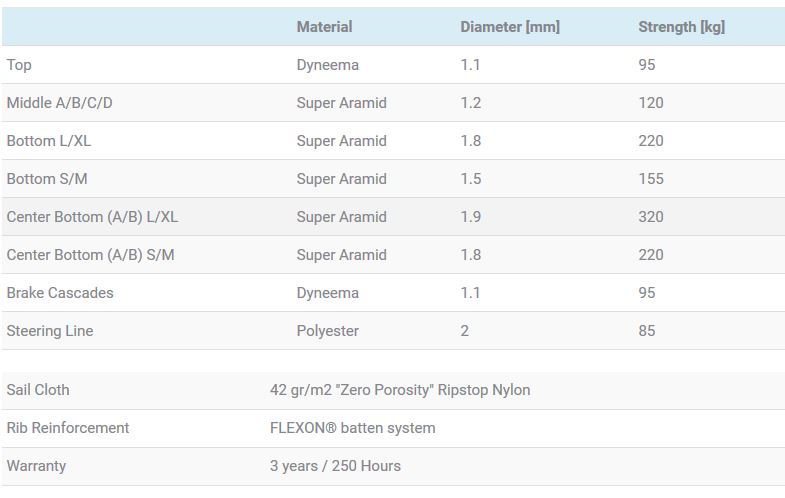Select the Top row label
The width and height of the screenshot is (785, 498).
click(x=19, y=65)
